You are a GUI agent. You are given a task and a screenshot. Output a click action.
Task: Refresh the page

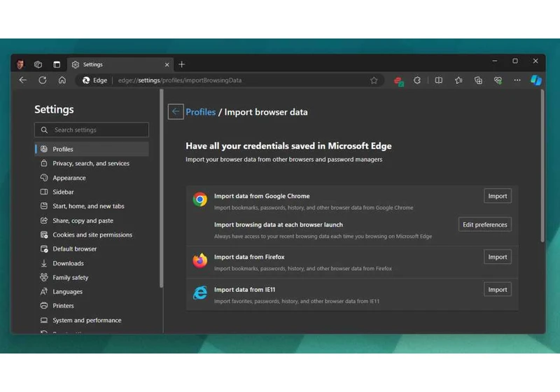43,80
